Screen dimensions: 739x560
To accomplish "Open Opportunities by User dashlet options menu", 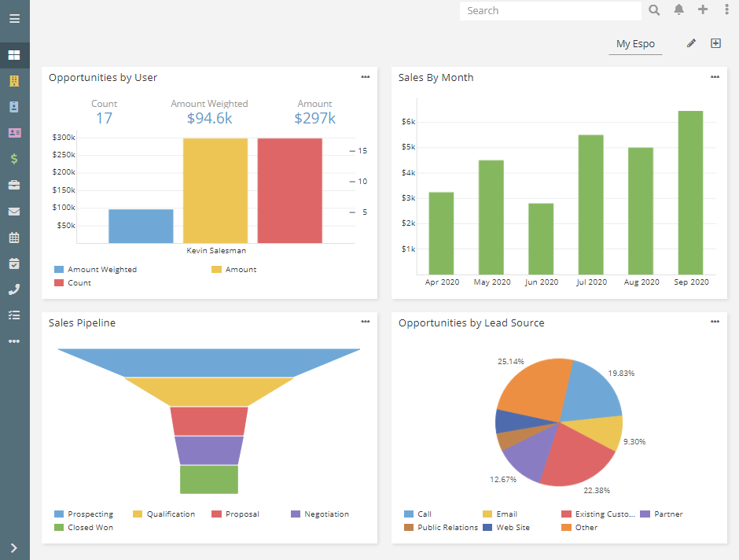I will (x=366, y=77).
